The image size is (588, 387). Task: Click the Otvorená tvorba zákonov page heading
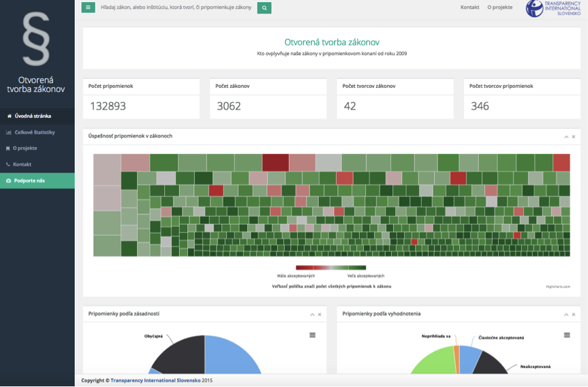click(332, 42)
